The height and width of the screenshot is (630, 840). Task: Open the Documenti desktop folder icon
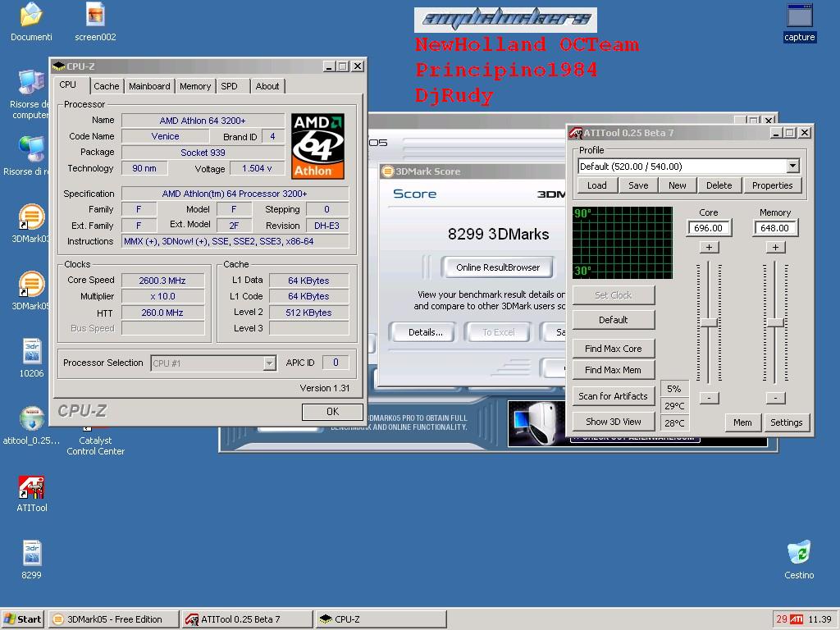pyautogui.click(x=31, y=15)
